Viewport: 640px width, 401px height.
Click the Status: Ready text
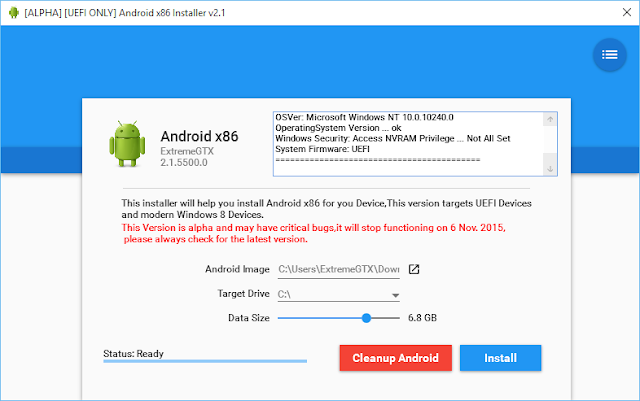click(x=133, y=354)
